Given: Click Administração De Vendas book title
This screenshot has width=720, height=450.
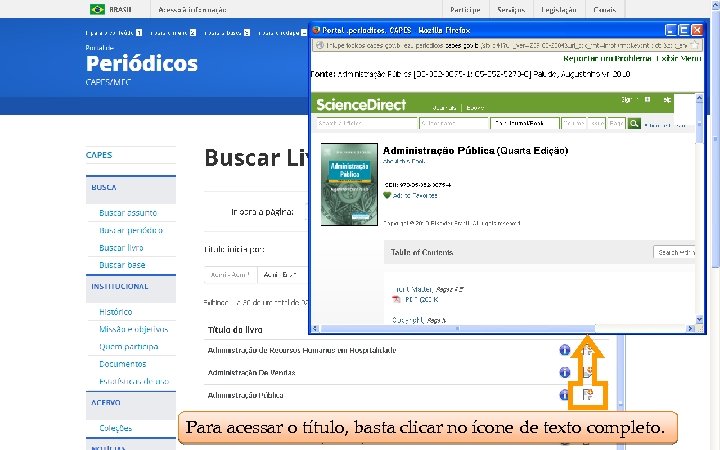Looking at the screenshot, I should point(251,372).
